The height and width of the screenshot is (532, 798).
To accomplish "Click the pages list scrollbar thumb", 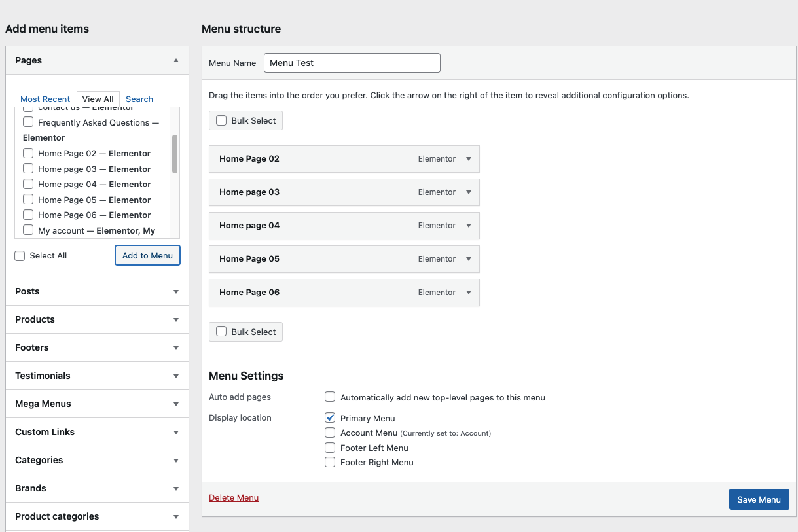I will 175,154.
